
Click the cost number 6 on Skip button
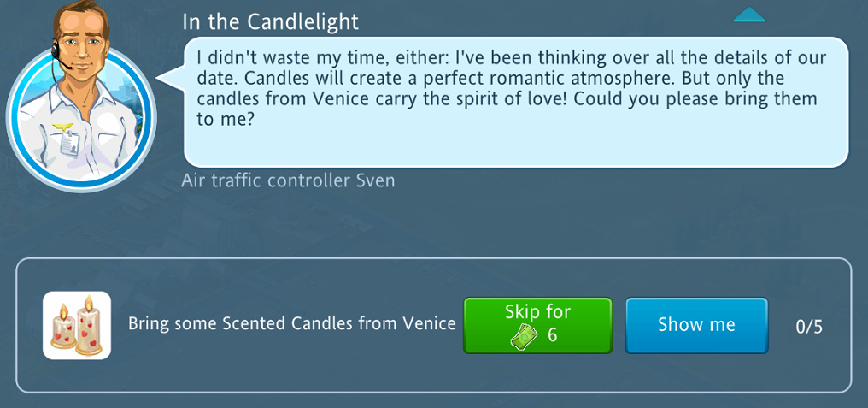(552, 334)
